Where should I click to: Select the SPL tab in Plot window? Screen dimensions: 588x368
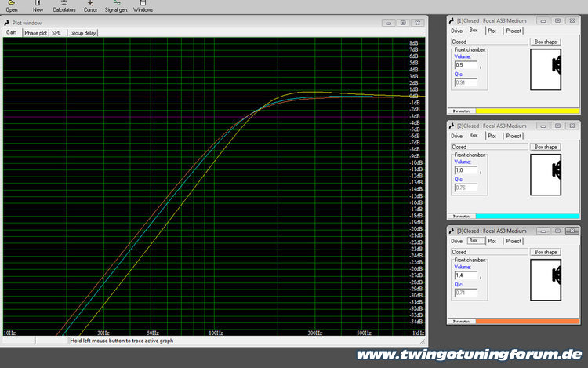click(56, 33)
